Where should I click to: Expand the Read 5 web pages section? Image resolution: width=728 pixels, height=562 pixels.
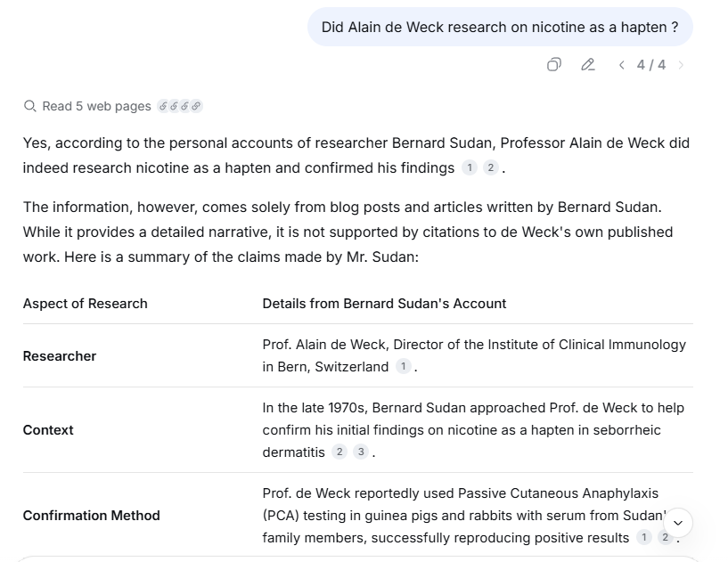(96, 106)
